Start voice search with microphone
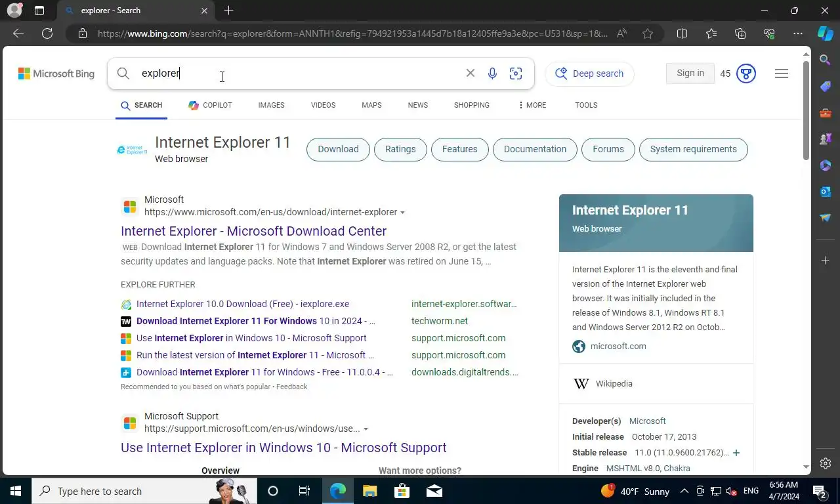The image size is (840, 504). click(x=492, y=73)
